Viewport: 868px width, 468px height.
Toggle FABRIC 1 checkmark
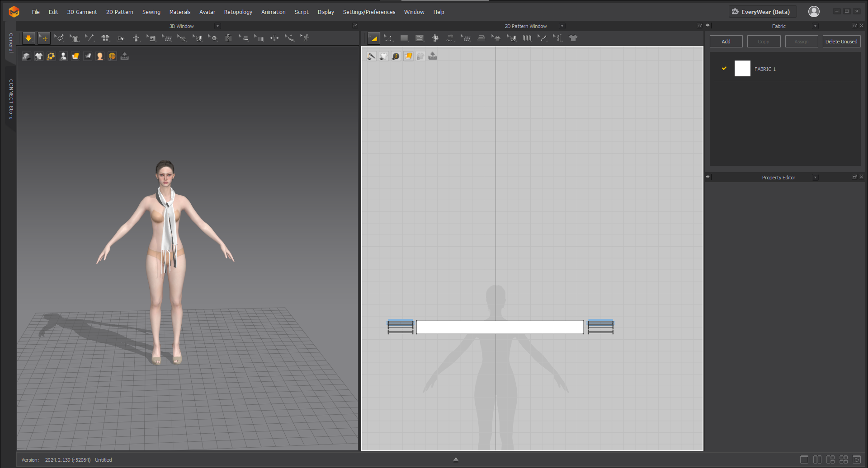pos(724,68)
